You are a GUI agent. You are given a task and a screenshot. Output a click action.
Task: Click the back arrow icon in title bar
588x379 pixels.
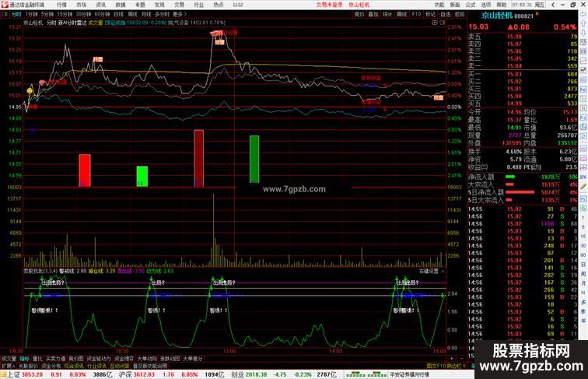554,5
